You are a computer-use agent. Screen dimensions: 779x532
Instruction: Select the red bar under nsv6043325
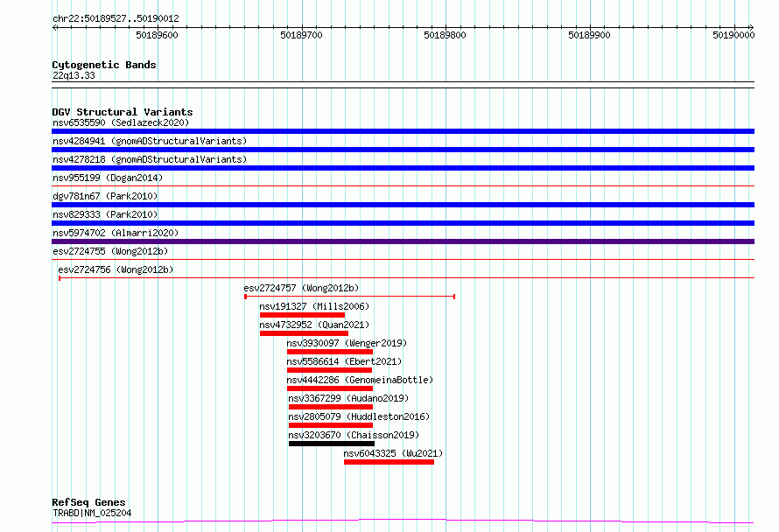(389, 462)
